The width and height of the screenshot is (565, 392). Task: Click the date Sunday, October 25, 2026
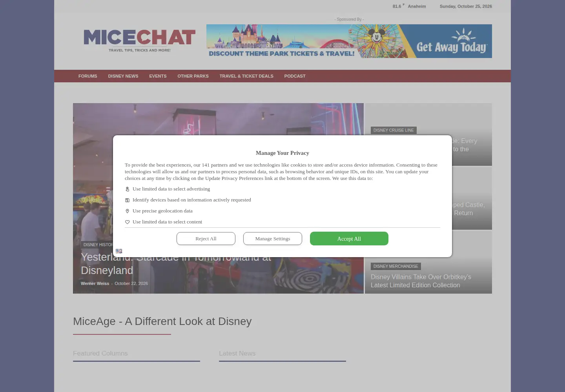coord(466,6)
